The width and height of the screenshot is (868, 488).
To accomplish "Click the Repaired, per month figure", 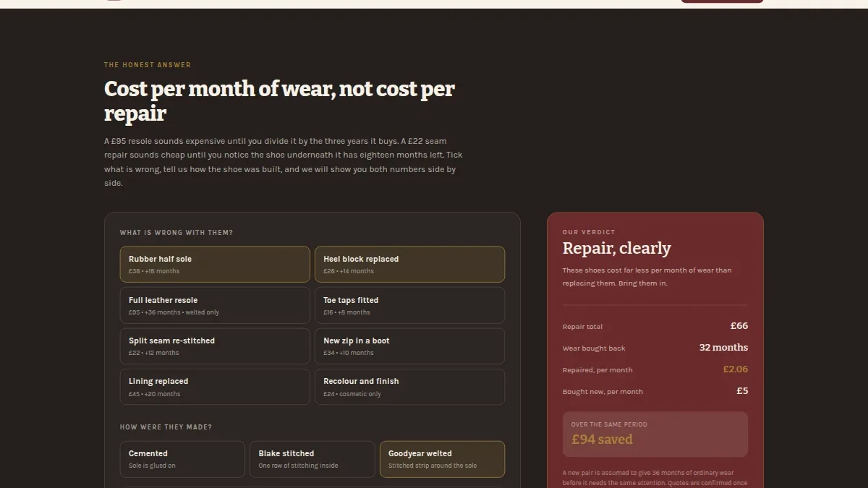I will tap(736, 369).
